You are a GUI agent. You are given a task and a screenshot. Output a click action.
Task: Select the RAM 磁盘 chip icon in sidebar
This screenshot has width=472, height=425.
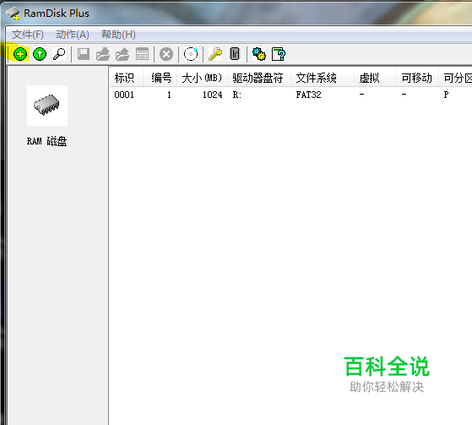(x=47, y=105)
